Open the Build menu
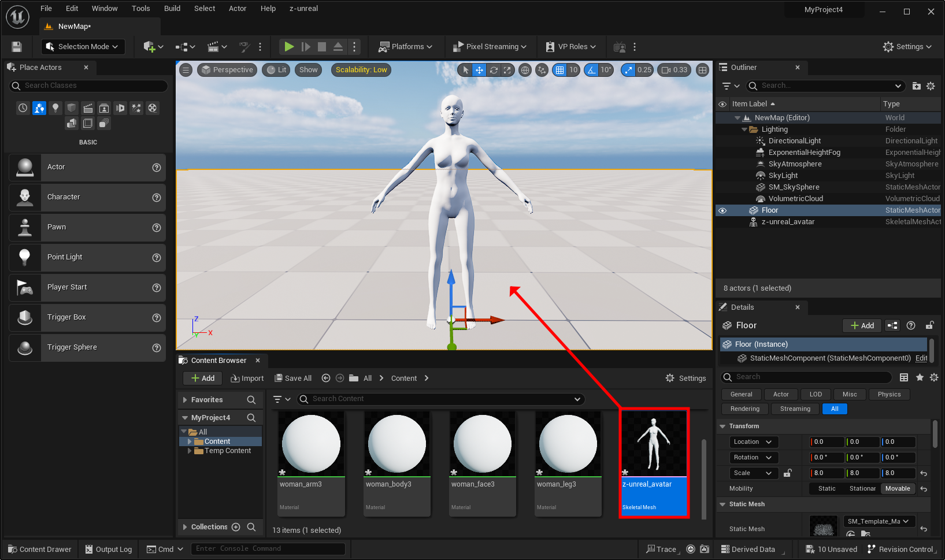 point(172,9)
